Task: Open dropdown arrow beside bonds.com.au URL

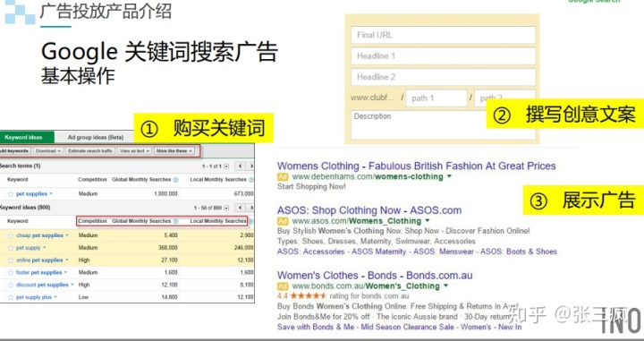Action: click(445, 286)
